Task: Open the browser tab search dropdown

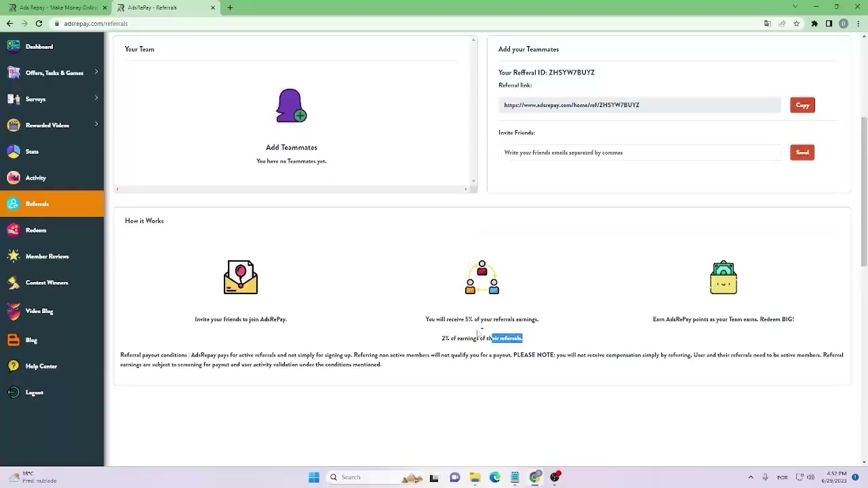Action: (x=795, y=7)
